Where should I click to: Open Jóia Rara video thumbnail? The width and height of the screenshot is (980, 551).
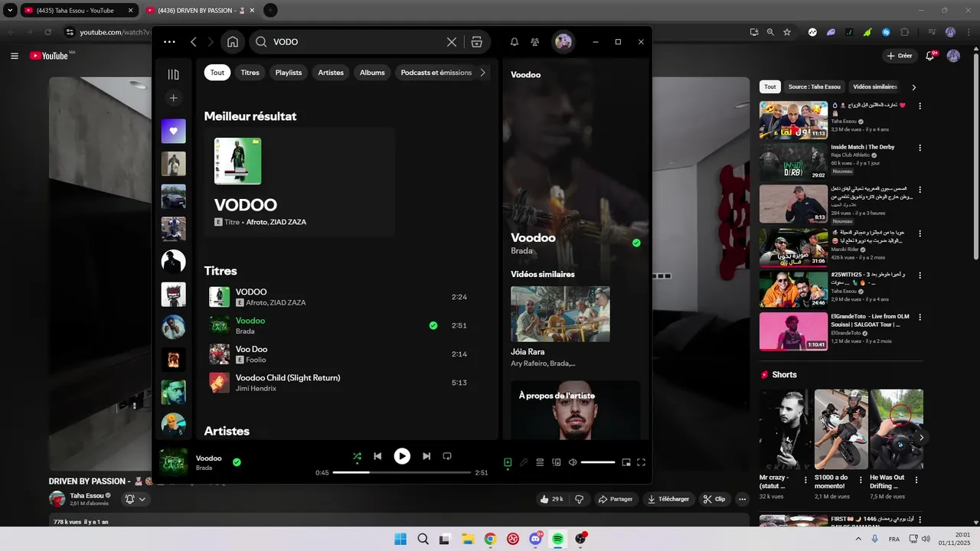click(560, 314)
